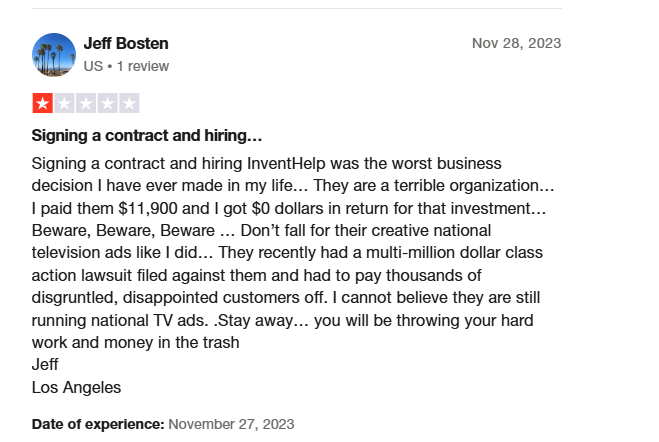Click the fourth grey star
The image size is (659, 442).
pos(108,103)
